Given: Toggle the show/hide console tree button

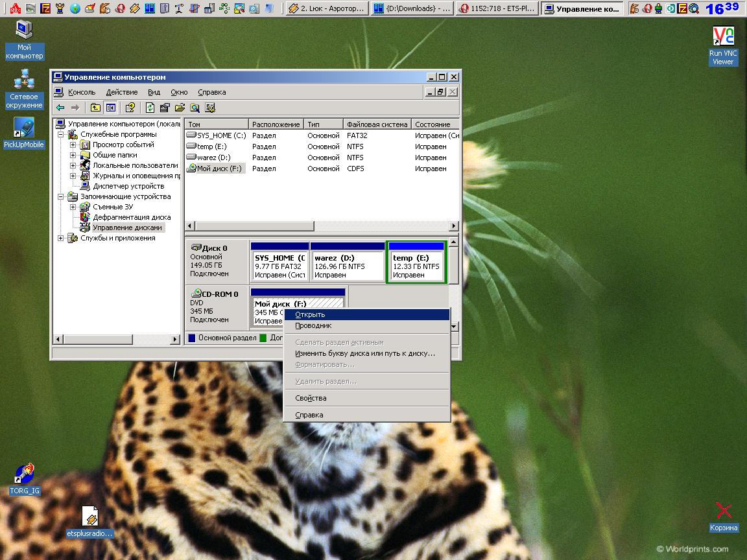Looking at the screenshot, I should (111, 108).
